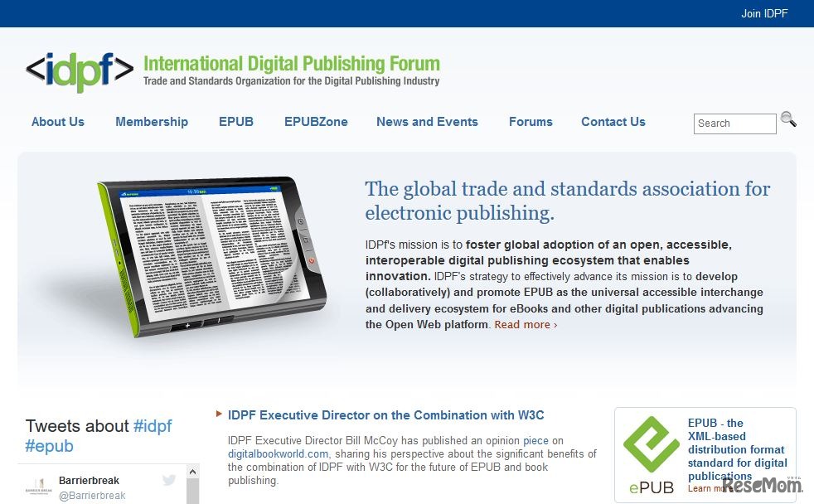The height and width of the screenshot is (504, 814).
Task: Open the About Us menu
Action: (58, 122)
